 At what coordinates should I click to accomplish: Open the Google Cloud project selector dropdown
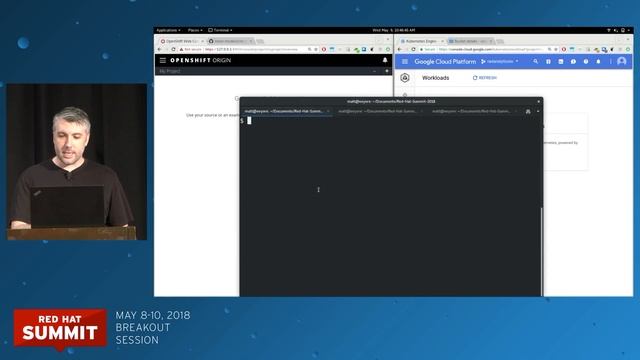click(500, 62)
